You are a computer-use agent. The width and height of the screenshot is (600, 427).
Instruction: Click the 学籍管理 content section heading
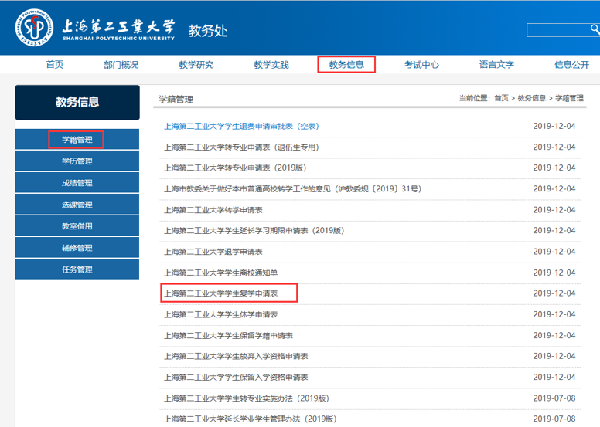coord(176,99)
